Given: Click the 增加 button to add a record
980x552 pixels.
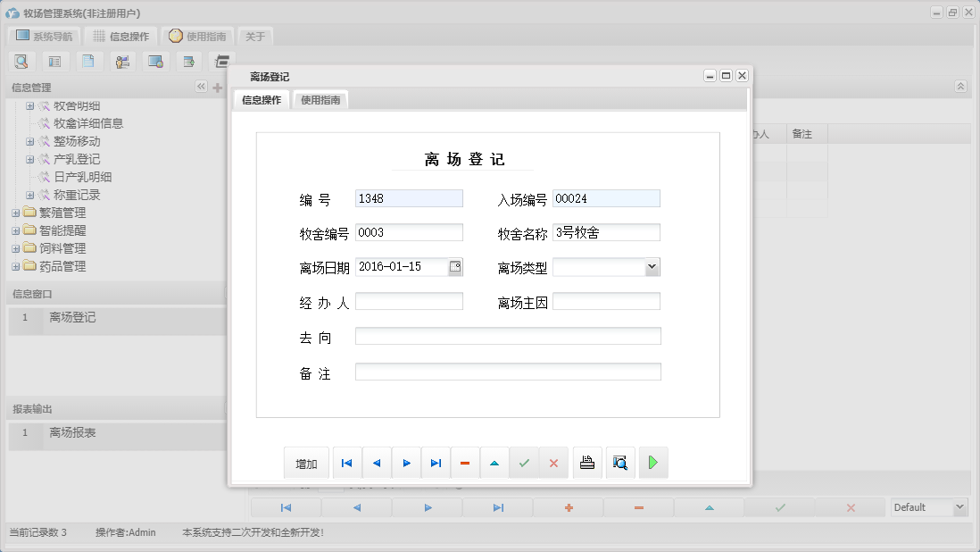Looking at the screenshot, I should tap(306, 463).
